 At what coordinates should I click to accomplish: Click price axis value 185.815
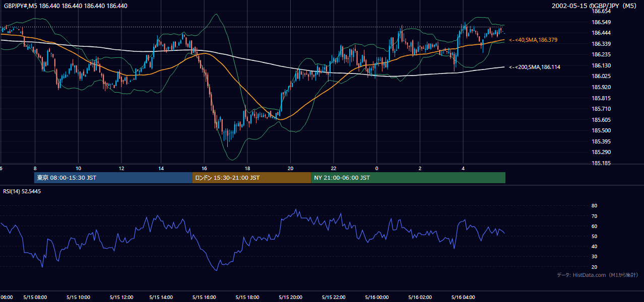click(601, 98)
